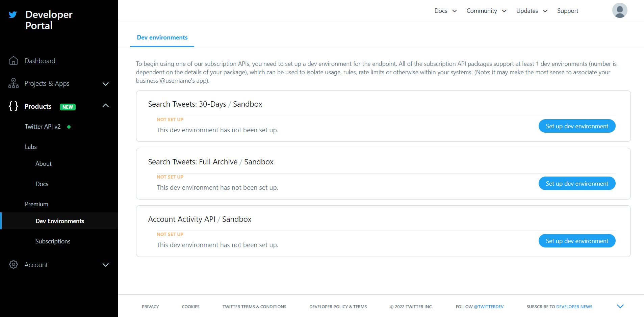Open Dashboard in the sidebar

coord(40,61)
